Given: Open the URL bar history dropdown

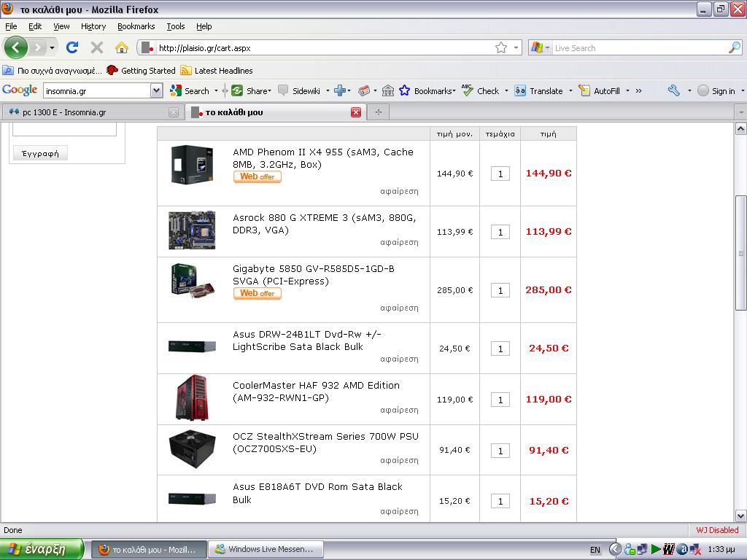Looking at the screenshot, I should 516,47.
